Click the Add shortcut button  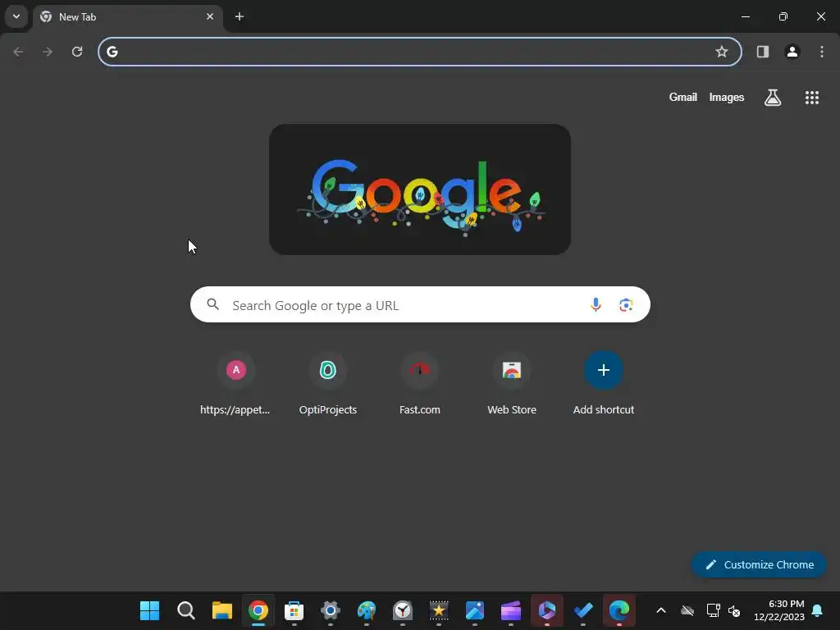coord(604,384)
